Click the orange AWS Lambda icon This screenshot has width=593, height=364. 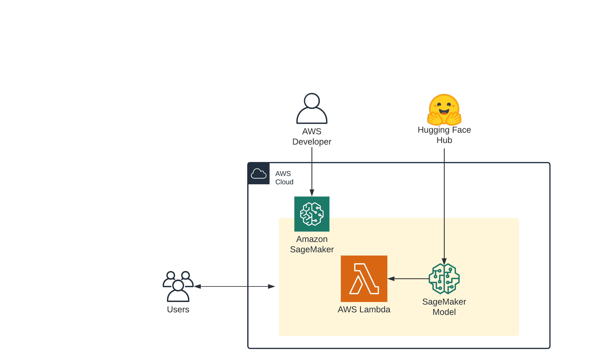coord(364,279)
